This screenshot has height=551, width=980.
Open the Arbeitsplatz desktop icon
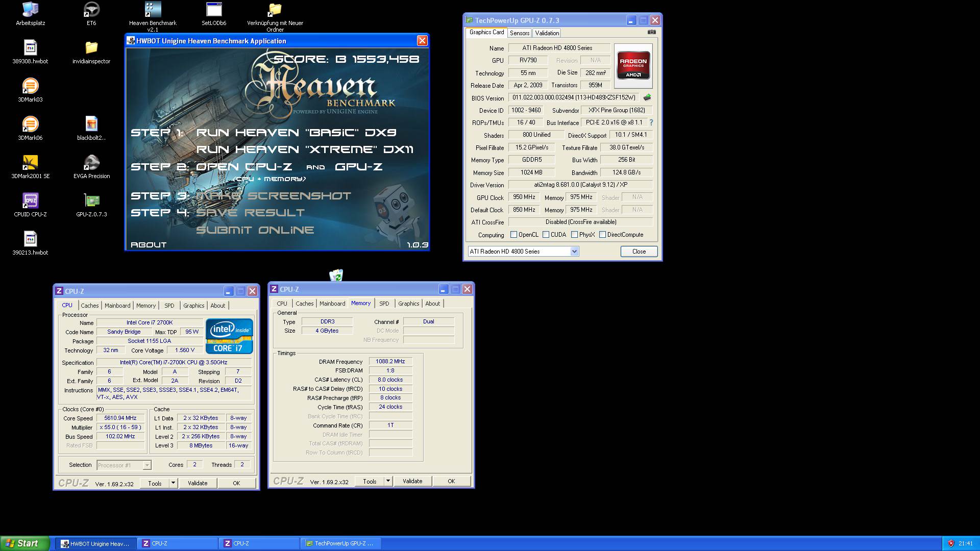coord(31,14)
